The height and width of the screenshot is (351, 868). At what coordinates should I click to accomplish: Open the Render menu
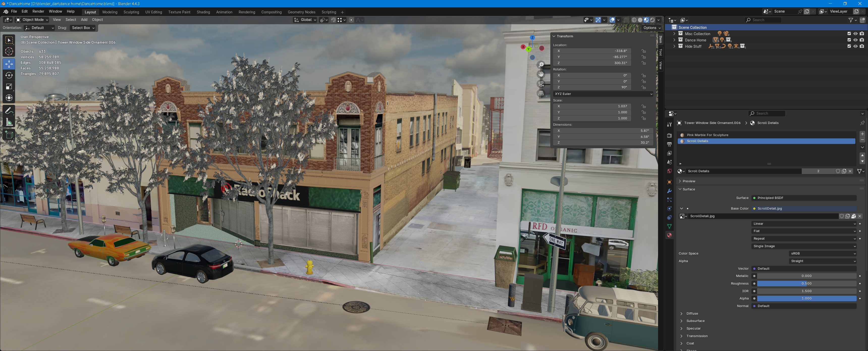pos(38,11)
